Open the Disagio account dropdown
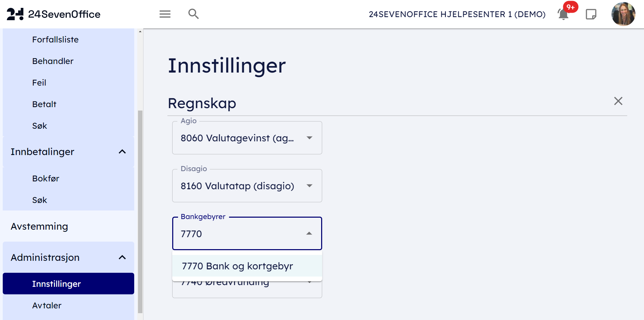 [x=310, y=186]
